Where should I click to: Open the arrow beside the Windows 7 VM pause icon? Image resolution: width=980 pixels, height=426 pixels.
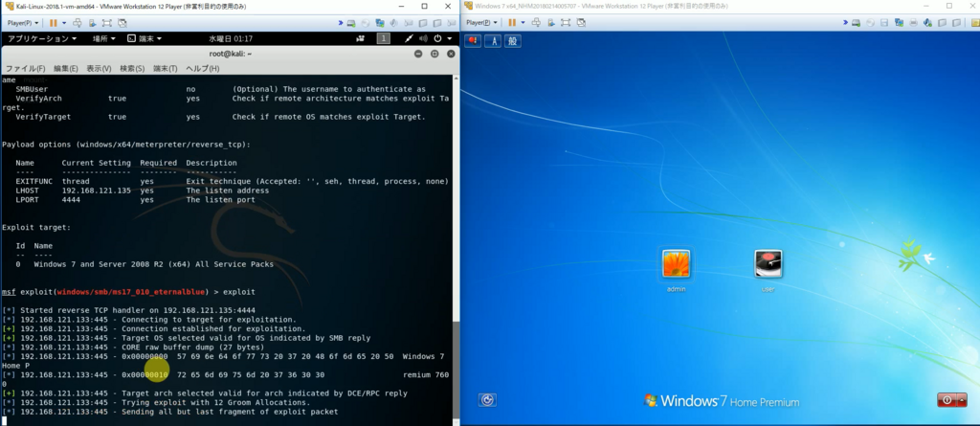(523, 23)
